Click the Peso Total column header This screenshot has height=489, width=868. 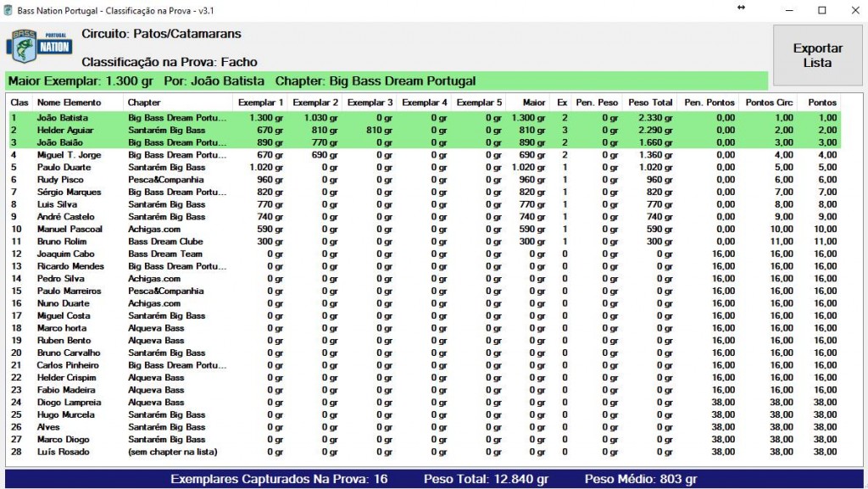coord(650,103)
